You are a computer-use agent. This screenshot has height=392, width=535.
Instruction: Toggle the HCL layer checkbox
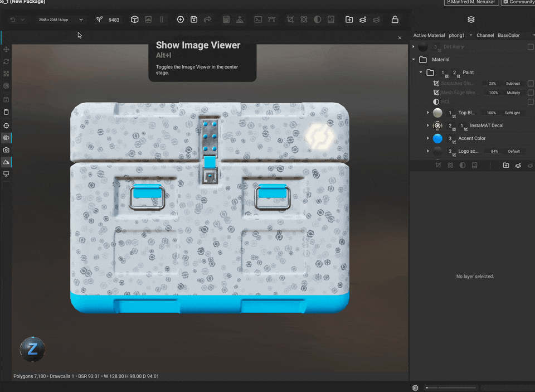(531, 102)
